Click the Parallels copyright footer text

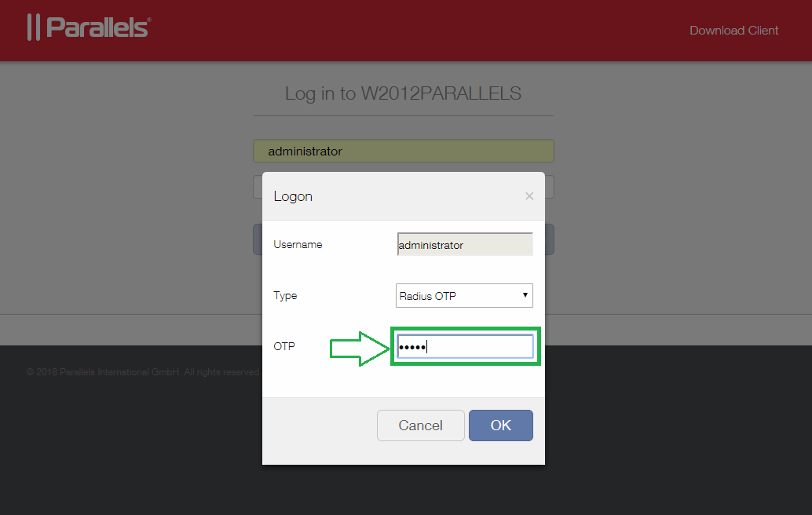[144, 372]
